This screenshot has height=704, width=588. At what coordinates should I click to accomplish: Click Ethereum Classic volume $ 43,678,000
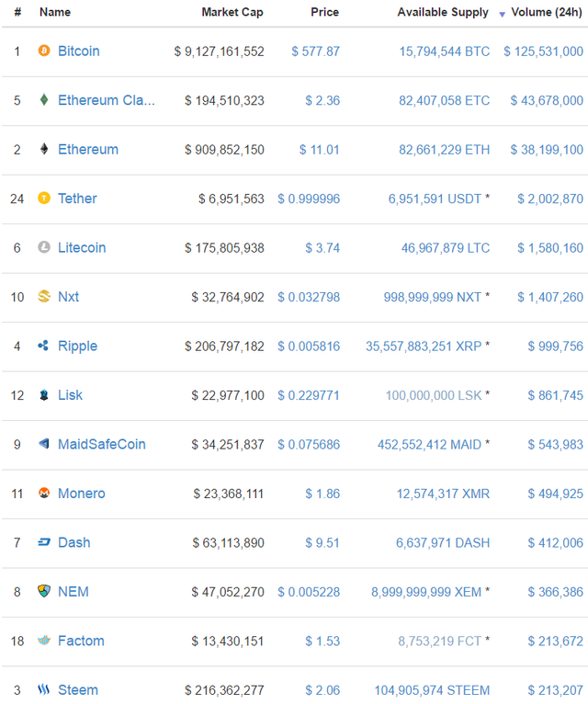pyautogui.click(x=547, y=100)
